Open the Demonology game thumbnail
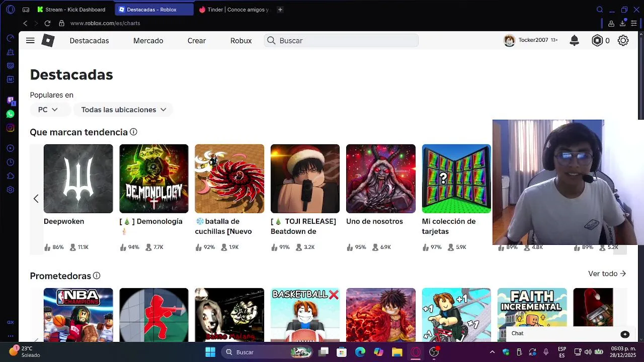This screenshot has height=362, width=644. (154, 178)
